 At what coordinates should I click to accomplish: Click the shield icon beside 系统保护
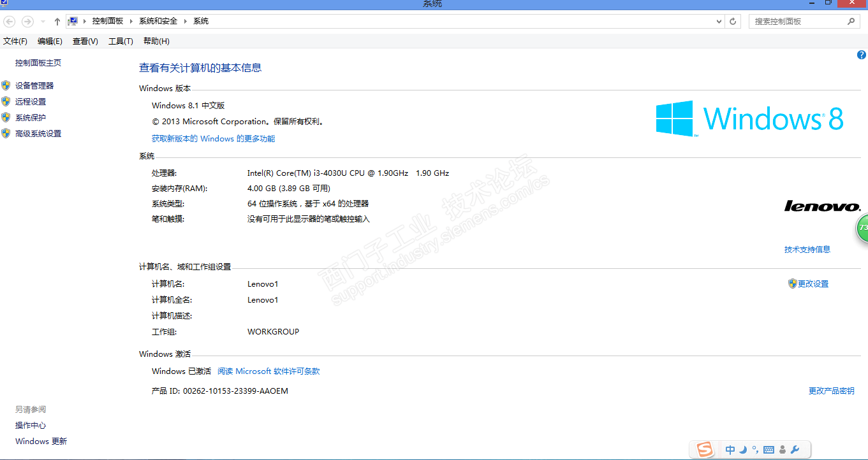pyautogui.click(x=6, y=117)
